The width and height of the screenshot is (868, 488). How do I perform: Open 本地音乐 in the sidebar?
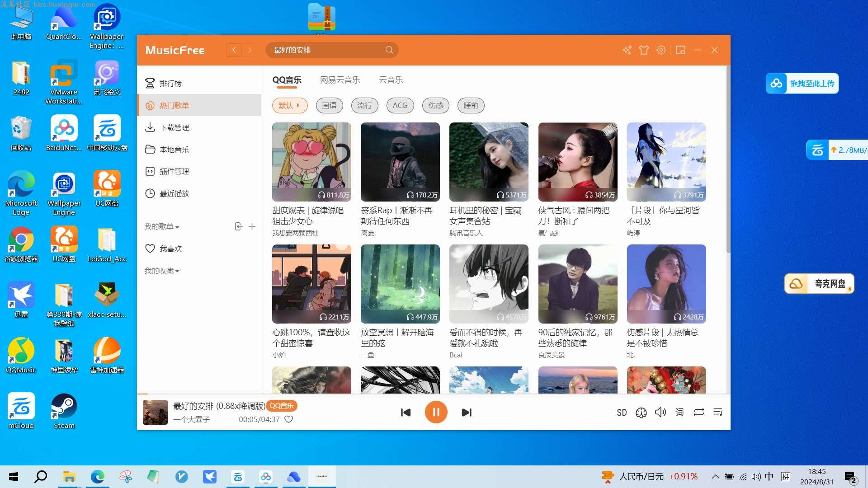199,150
